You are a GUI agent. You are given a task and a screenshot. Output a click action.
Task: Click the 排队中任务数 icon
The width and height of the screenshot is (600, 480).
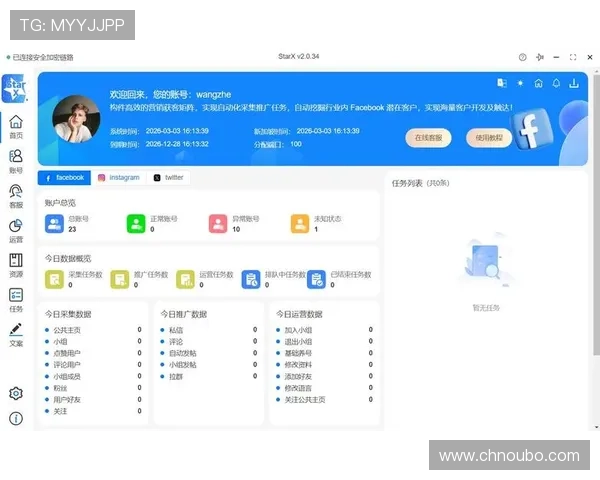click(x=251, y=279)
